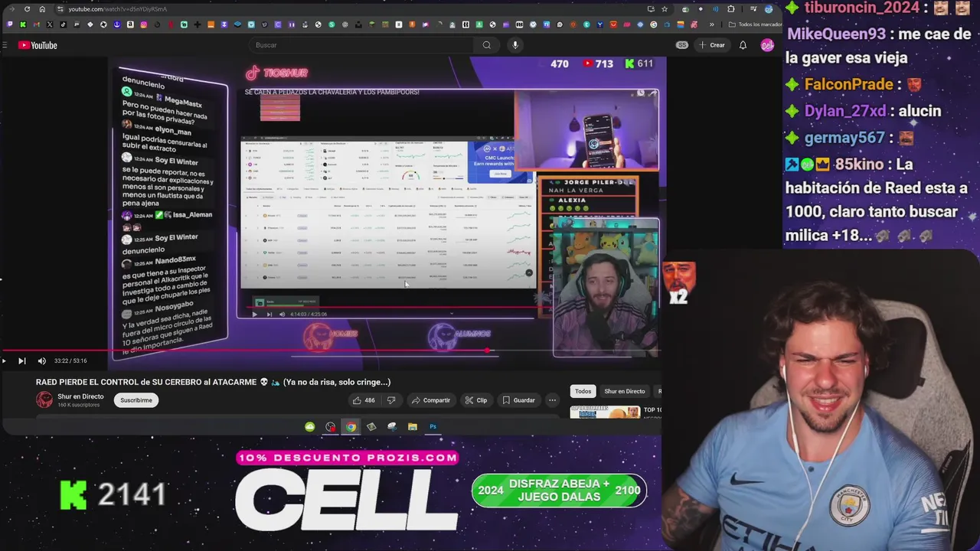Click the FalconPrade chat username
Image resolution: width=980 pixels, height=551 pixels.
849,84
